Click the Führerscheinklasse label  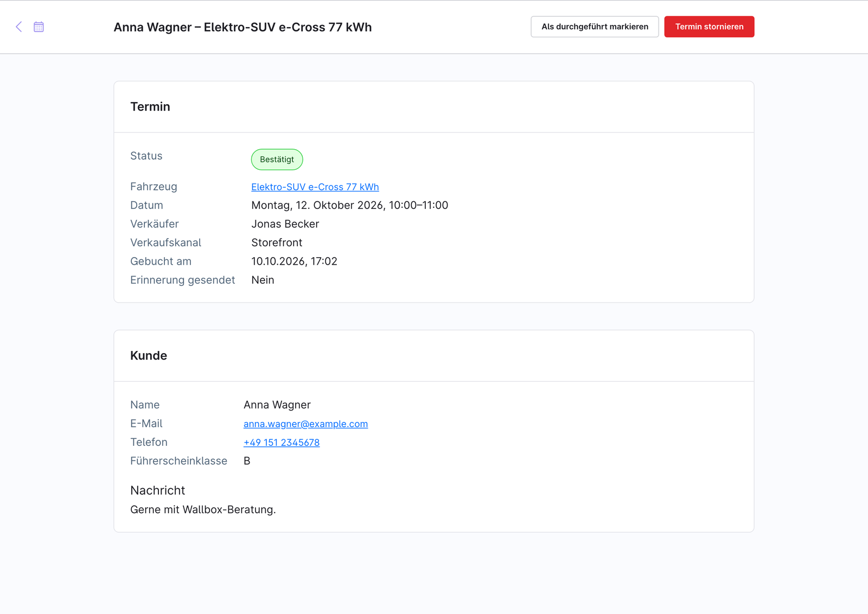click(x=178, y=461)
